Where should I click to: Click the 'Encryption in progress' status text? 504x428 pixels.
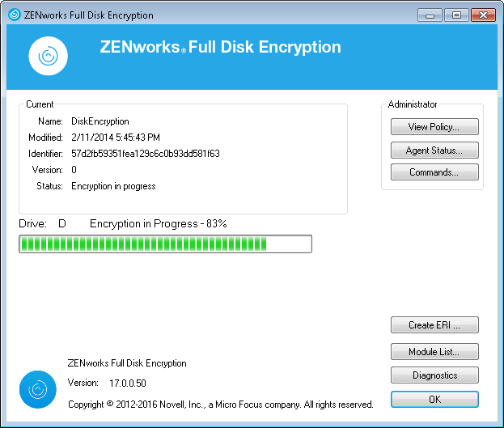pyautogui.click(x=113, y=186)
